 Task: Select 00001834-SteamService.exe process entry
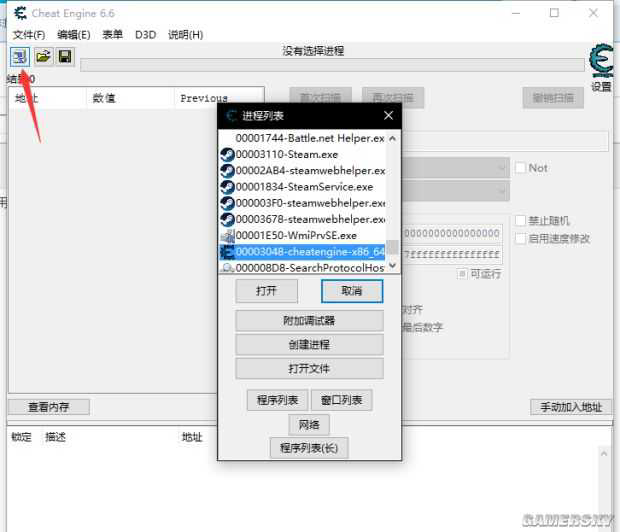click(x=303, y=187)
